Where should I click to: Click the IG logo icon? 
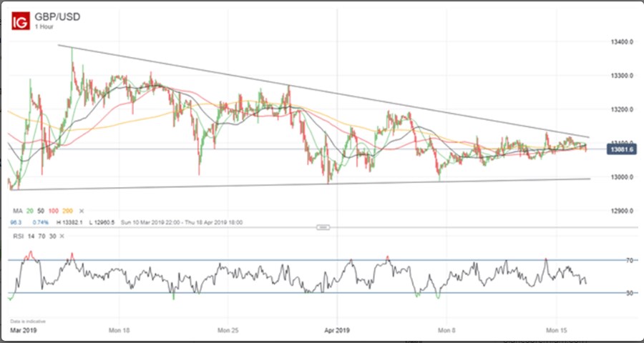click(x=21, y=21)
